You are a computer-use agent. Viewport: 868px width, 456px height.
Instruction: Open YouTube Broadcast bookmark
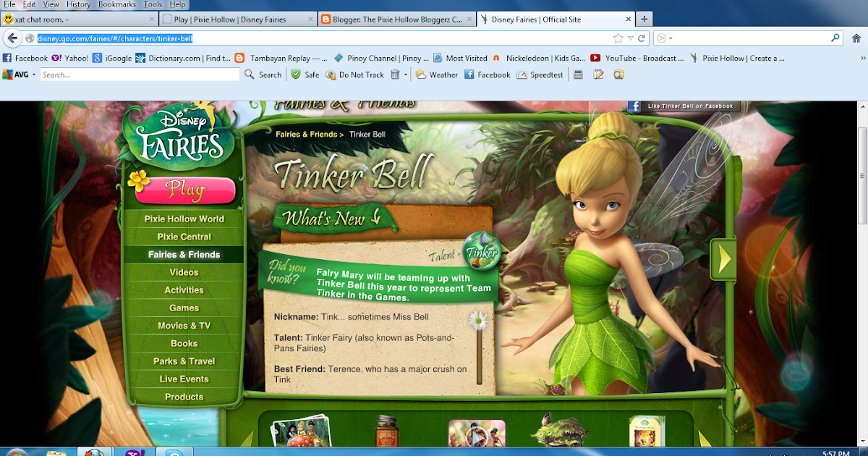click(638, 58)
